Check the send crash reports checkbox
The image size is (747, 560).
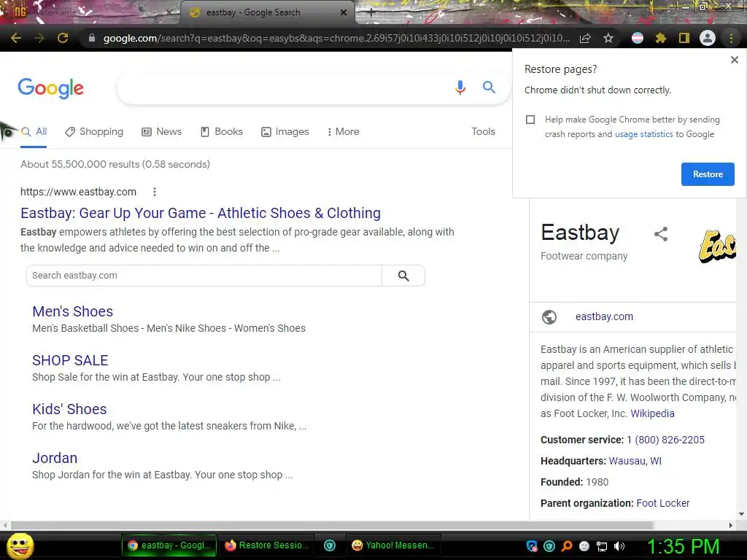[530, 120]
